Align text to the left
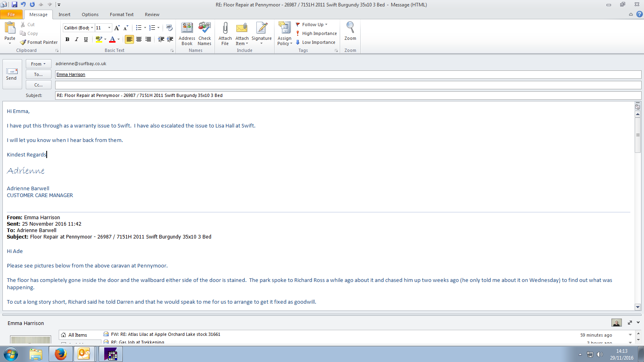 coord(129,39)
